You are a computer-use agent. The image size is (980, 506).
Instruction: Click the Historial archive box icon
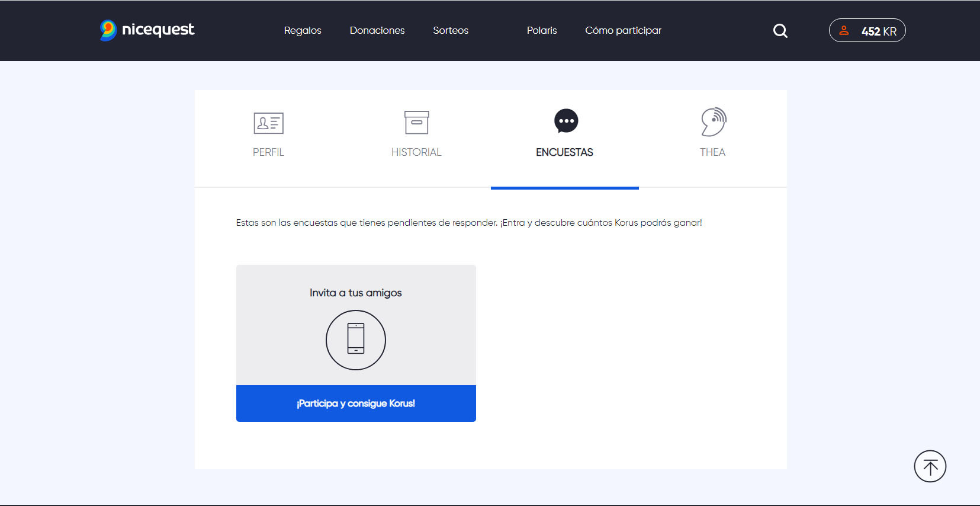click(x=416, y=123)
